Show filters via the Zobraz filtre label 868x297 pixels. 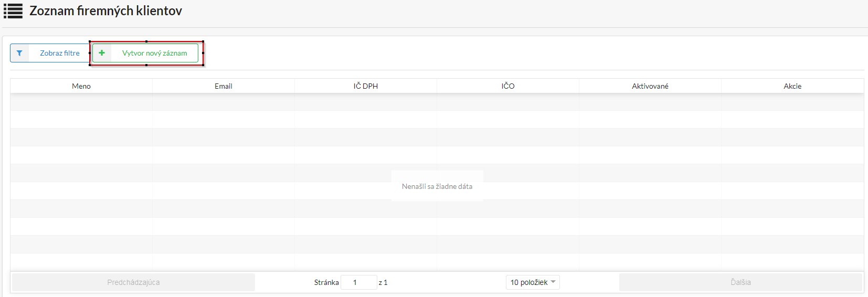click(60, 53)
